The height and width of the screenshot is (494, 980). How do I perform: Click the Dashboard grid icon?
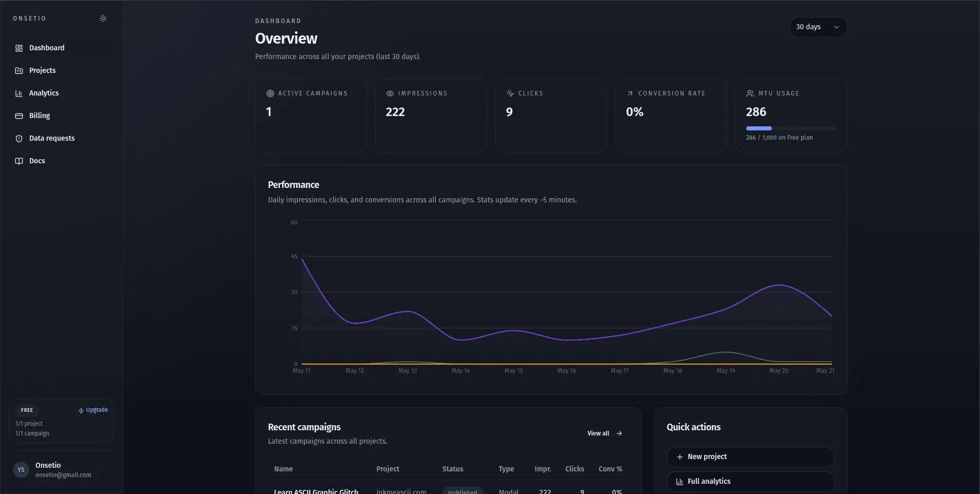pos(19,48)
